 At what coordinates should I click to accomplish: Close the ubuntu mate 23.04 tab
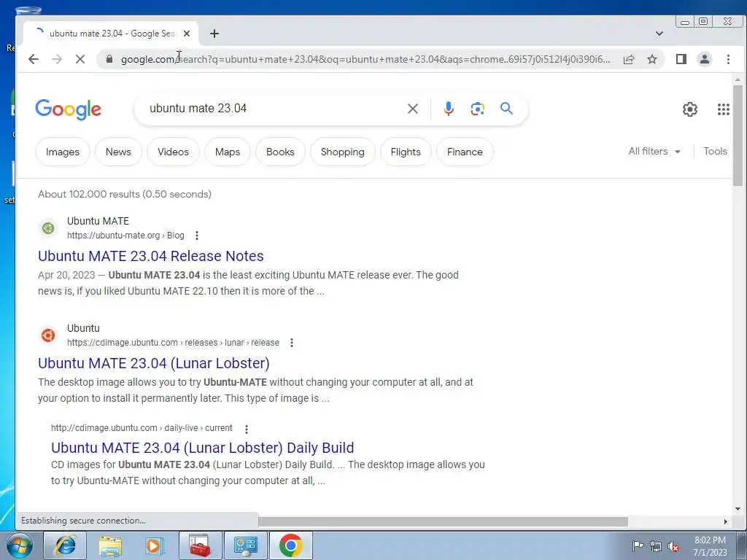tap(187, 34)
